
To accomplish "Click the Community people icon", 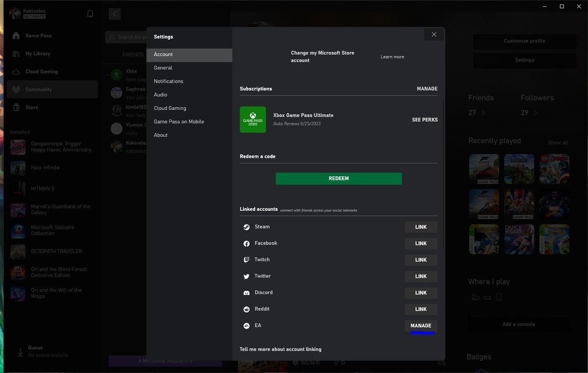I will [x=16, y=89].
